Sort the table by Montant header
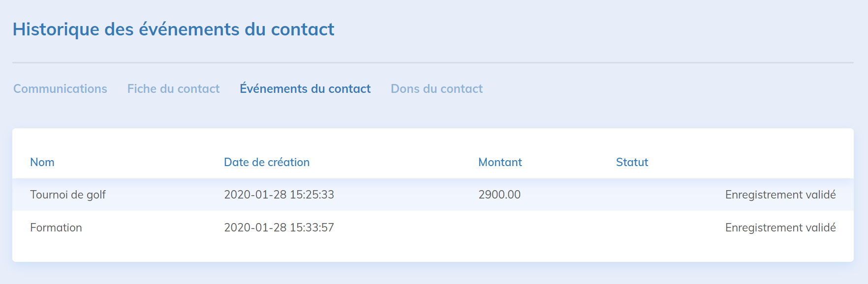Screen dimensions: 868x284 click(x=500, y=162)
